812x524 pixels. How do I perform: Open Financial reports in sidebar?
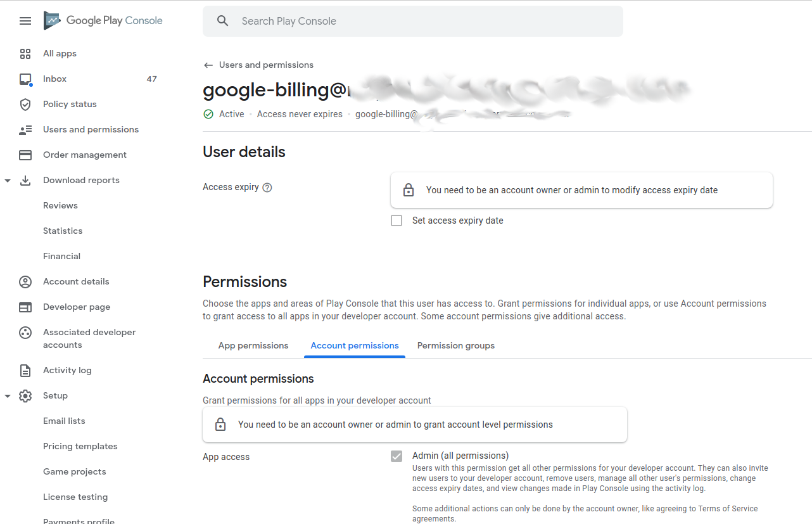click(61, 257)
